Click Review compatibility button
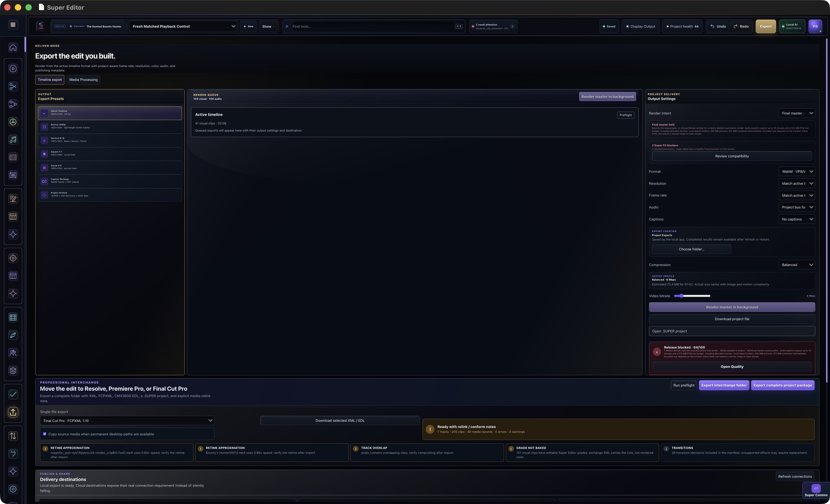830x504 pixels. coord(732,156)
